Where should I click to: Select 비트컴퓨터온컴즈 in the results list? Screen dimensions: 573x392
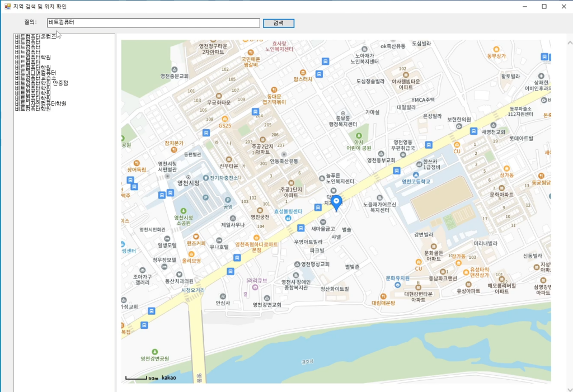point(36,36)
